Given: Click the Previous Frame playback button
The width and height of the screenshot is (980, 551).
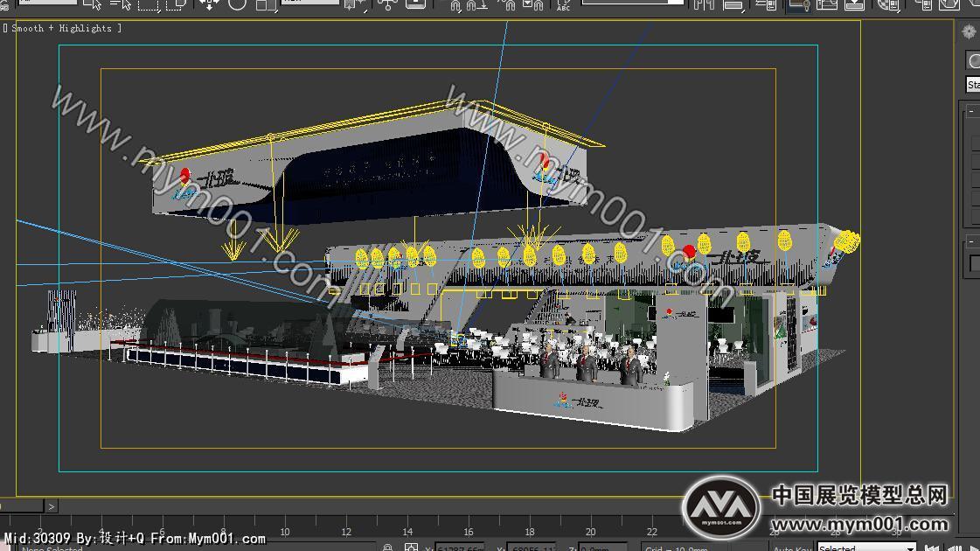Looking at the screenshot, I should tap(954, 548).
